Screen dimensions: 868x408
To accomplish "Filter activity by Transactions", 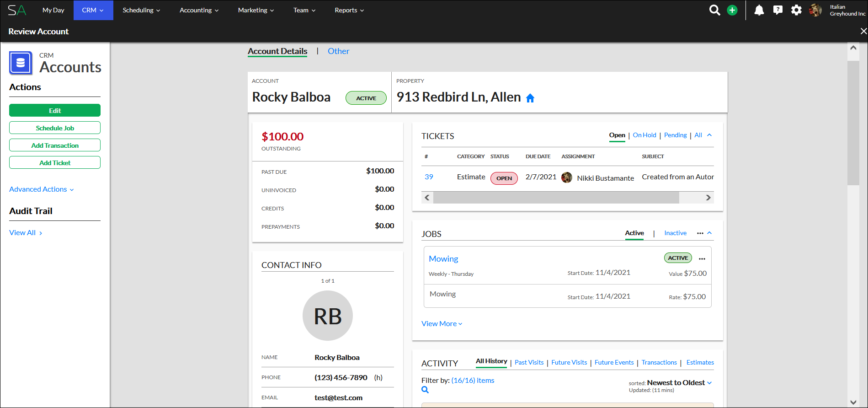I will pos(659,362).
